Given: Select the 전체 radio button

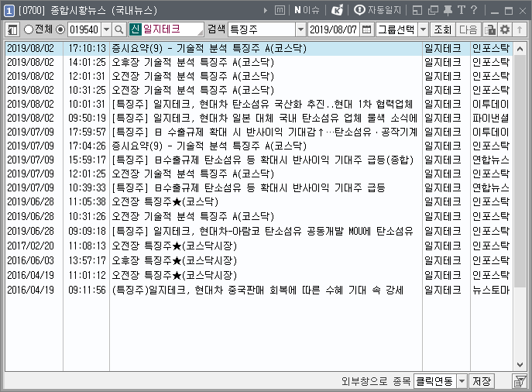Looking at the screenshot, I should 29,29.
